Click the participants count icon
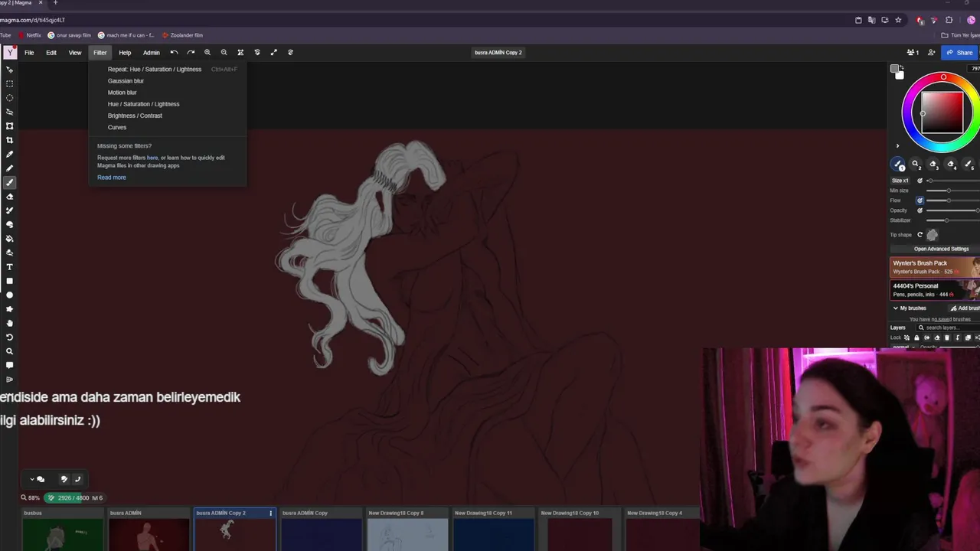 913,53
